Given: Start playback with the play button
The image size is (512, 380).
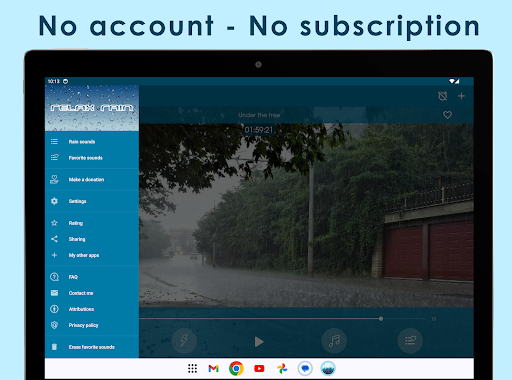Looking at the screenshot, I should click(259, 341).
